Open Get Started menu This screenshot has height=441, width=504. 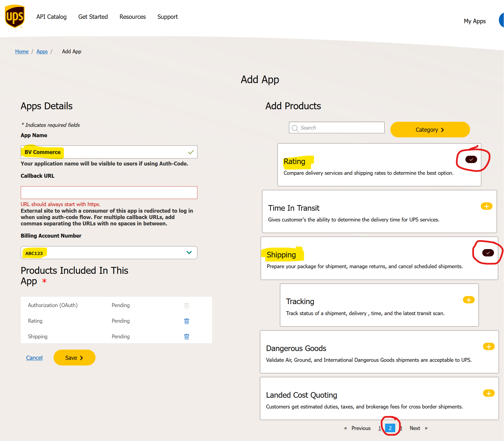click(93, 17)
